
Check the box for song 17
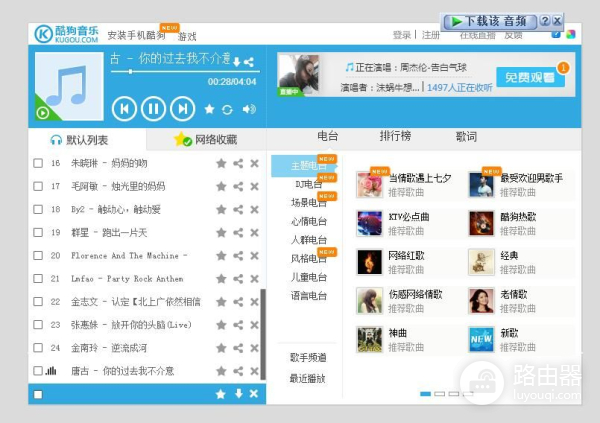click(x=38, y=186)
